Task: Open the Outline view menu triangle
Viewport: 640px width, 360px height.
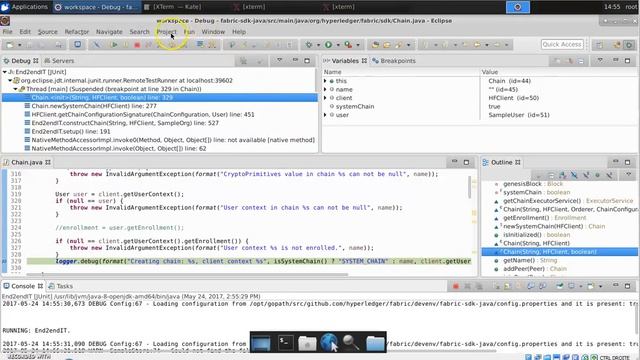Action: pyautogui.click(x=629, y=175)
